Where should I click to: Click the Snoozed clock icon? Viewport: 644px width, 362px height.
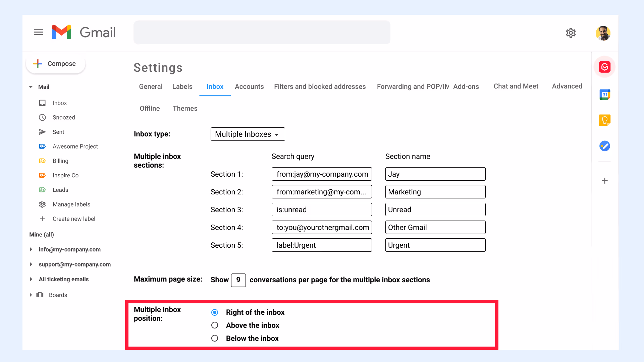(x=42, y=117)
